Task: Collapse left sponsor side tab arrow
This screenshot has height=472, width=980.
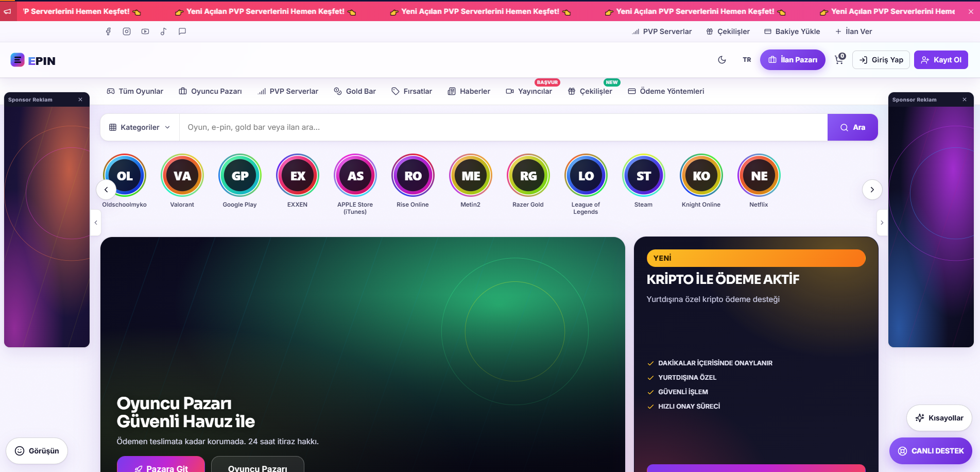Action: click(x=96, y=223)
